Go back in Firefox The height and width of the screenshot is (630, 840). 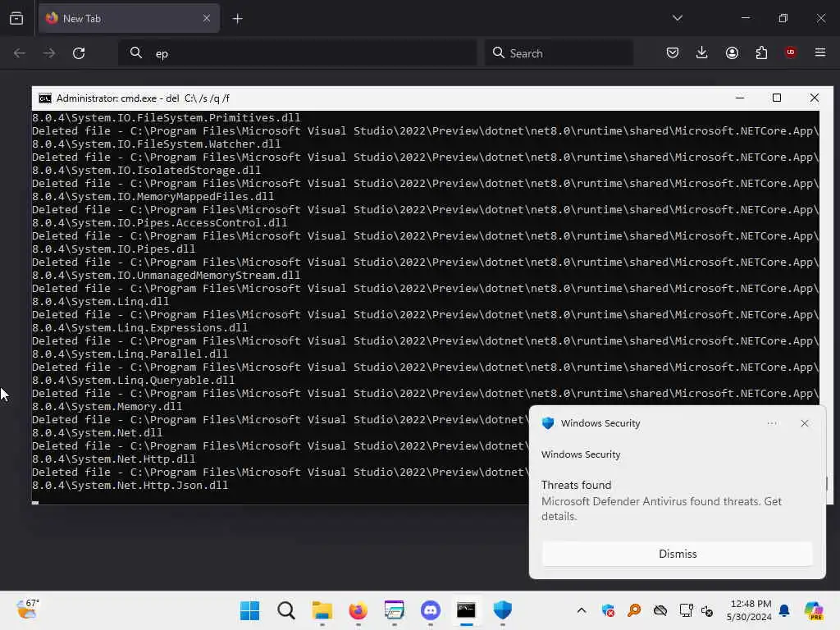20,53
